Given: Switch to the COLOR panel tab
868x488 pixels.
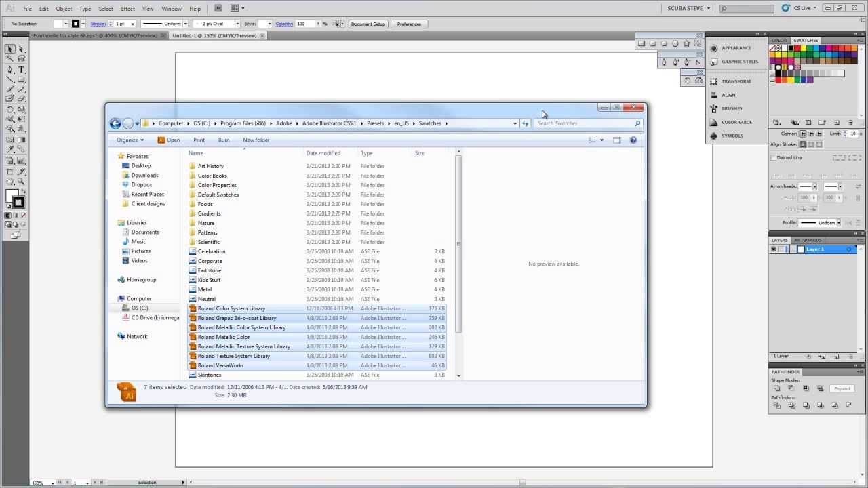Looking at the screenshot, I should 778,41.
